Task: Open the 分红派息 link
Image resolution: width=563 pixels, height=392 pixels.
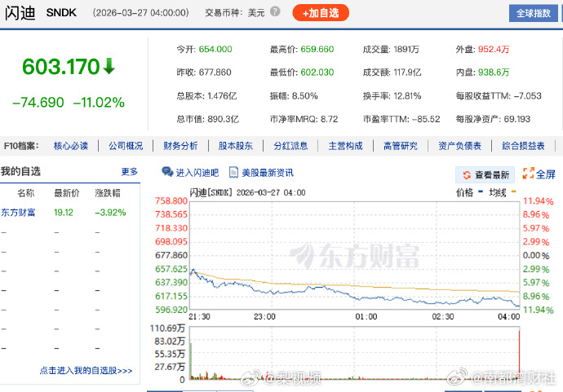Action: click(x=290, y=146)
